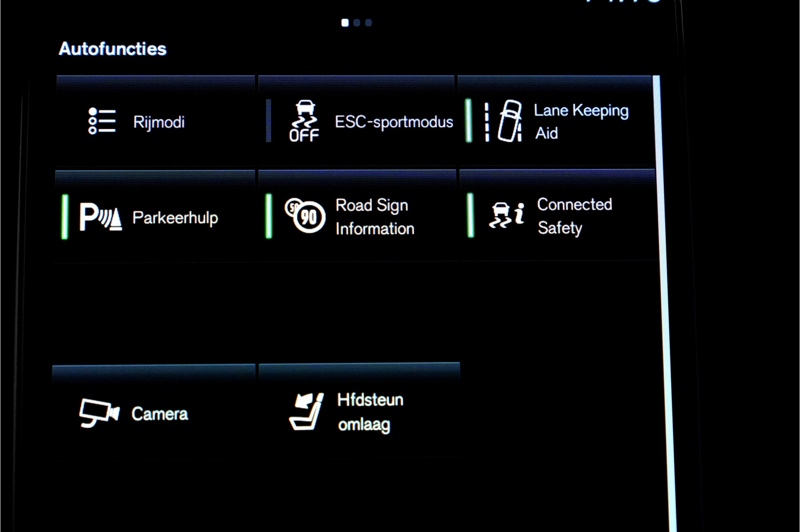Tap the Connected Safety car info icon

pos(507,215)
